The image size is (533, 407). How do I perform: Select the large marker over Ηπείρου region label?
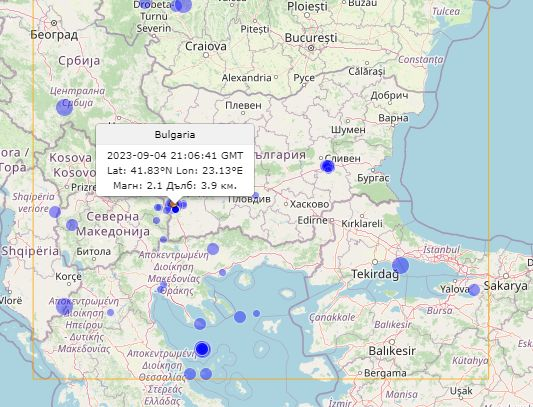pos(64,306)
